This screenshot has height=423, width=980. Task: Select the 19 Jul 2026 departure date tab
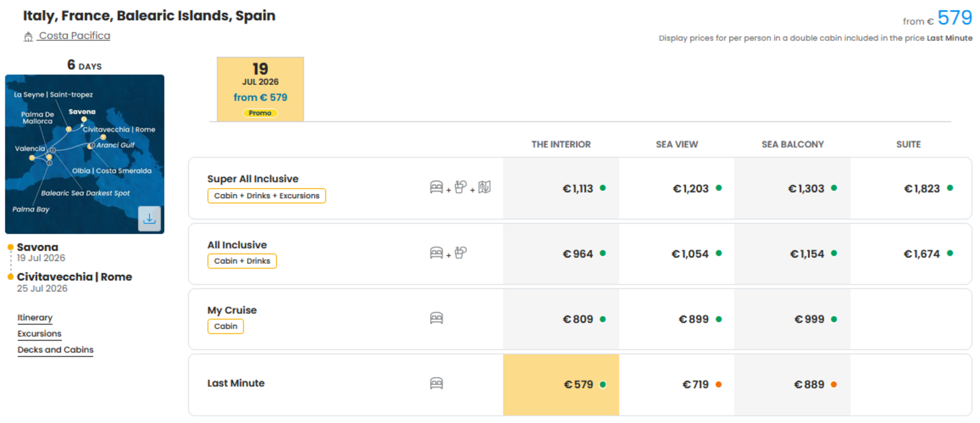[x=260, y=89]
